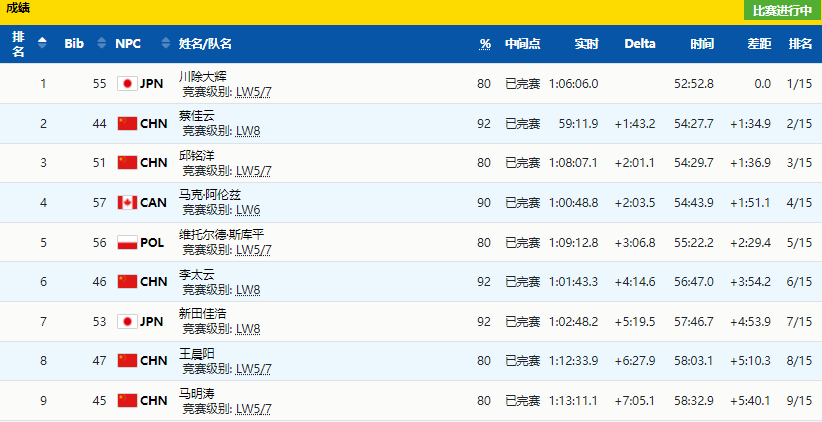The image size is (822, 422).
Task: Open LW8 class link under 李太云
Action: coord(247,289)
